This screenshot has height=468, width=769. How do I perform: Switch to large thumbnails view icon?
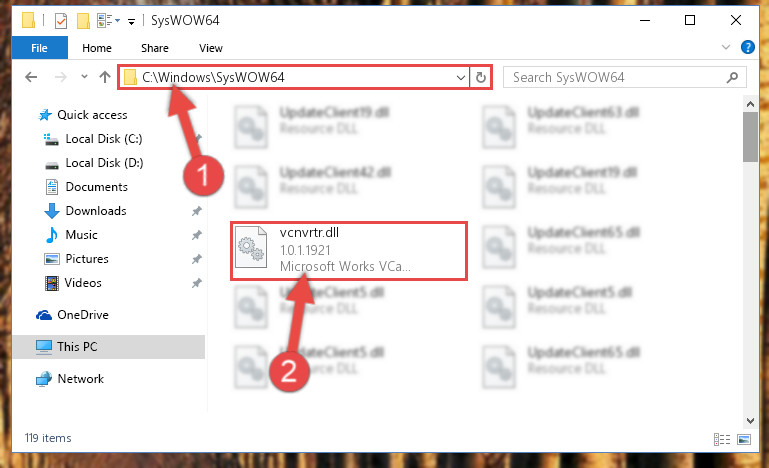[744, 439]
